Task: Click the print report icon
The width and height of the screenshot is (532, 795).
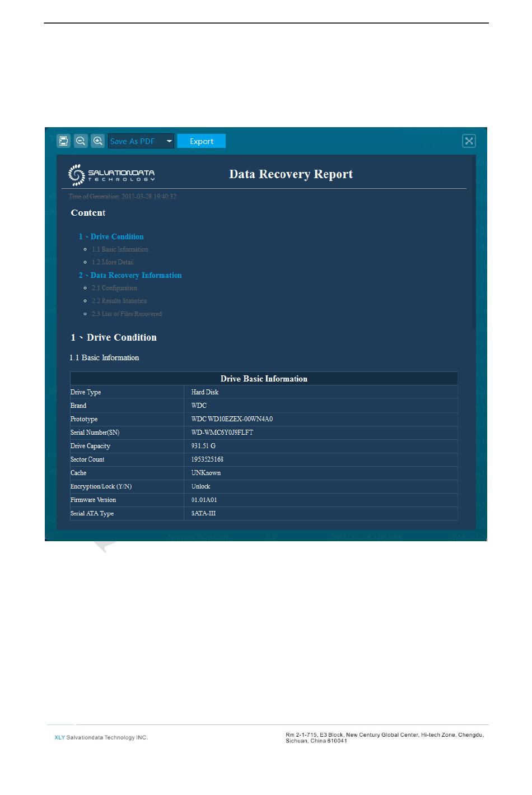Action: (x=64, y=141)
